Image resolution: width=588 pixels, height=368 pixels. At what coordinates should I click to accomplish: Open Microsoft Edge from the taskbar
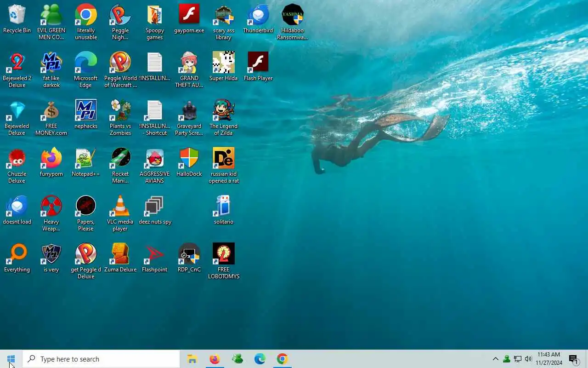pyautogui.click(x=260, y=359)
